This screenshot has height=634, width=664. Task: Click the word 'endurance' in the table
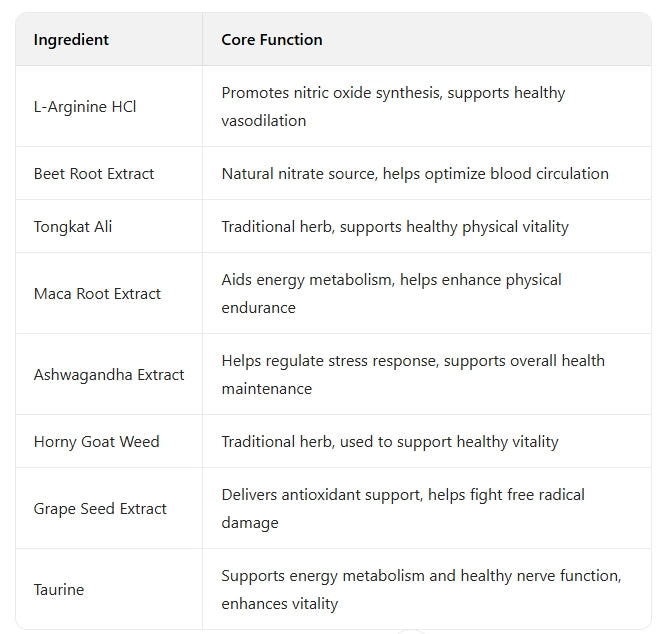click(258, 308)
